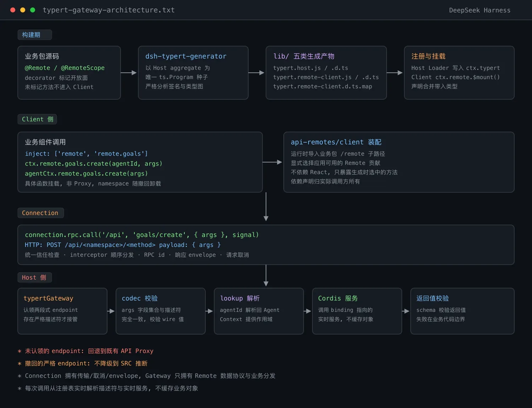This screenshot has width=532, height=408.
Task: Click the lib/ 五类生成产物 heading
Action: pyautogui.click(x=304, y=56)
